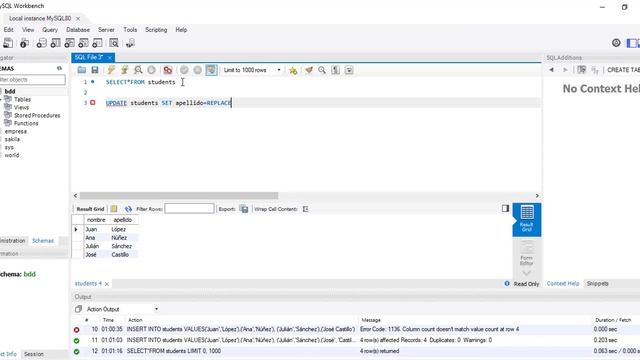Refresh result grid data icon
This screenshot has width=640, height=360.
pyautogui.click(x=128, y=209)
